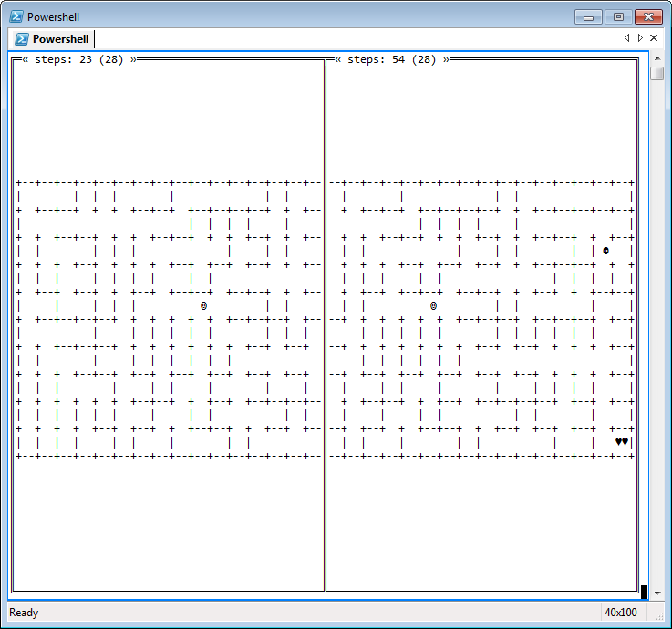This screenshot has height=629, width=672.
Task: Click the smiley player in the right maze
Action: tap(433, 306)
